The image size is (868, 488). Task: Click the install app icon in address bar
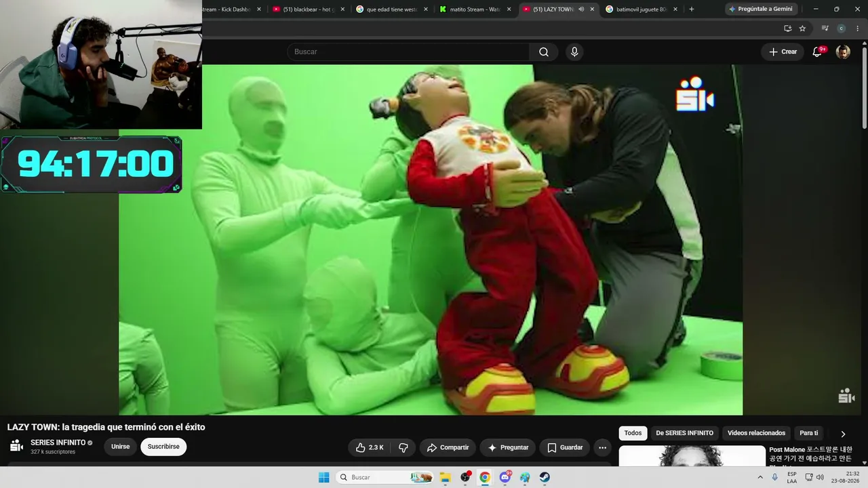coord(787,28)
